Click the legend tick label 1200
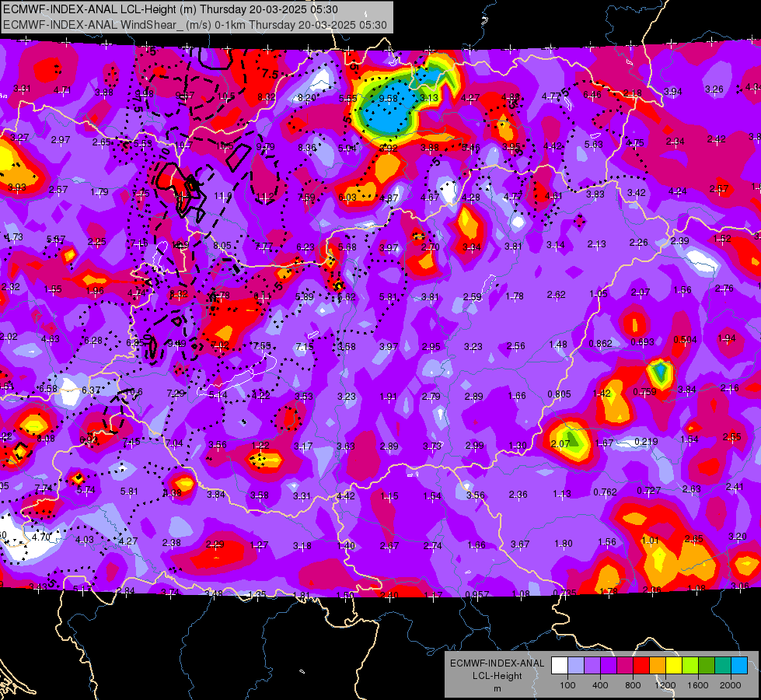The image size is (761, 700). point(665,685)
